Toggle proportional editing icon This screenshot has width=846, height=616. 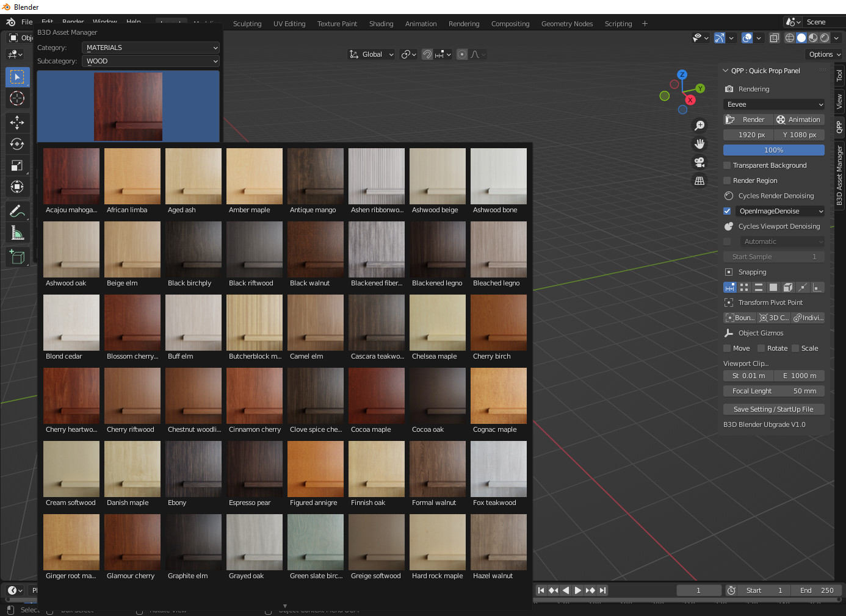point(462,54)
